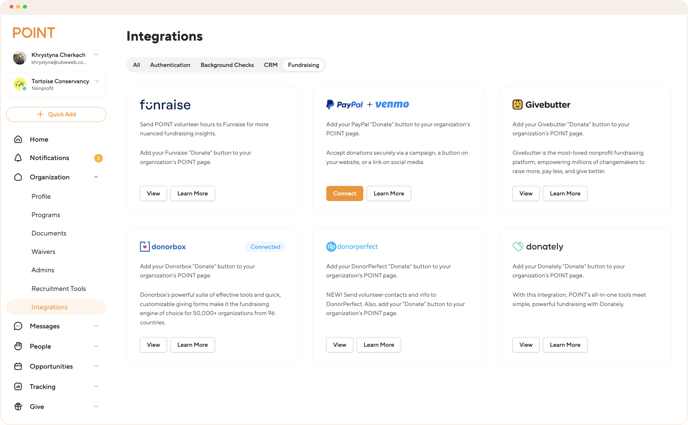This screenshot has width=688, height=425.
Task: Select the CRM filter tab
Action: [271, 65]
